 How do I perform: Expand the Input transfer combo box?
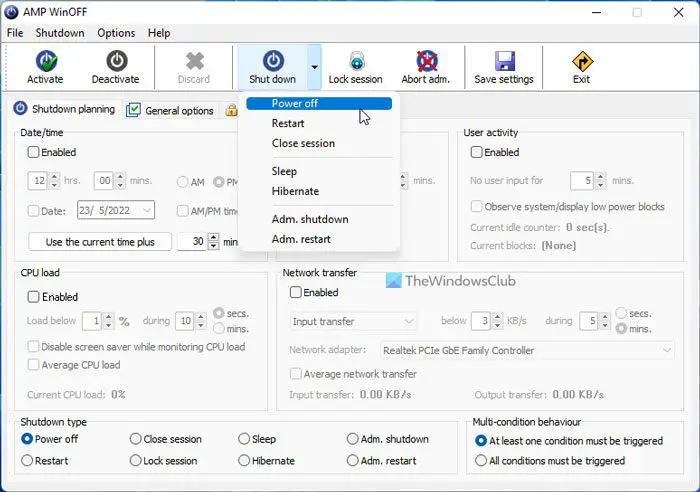[x=408, y=321]
